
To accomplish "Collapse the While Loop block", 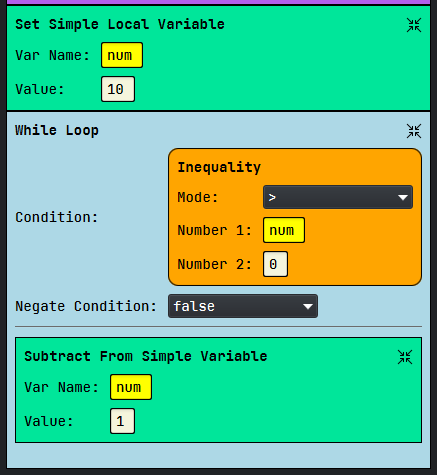I will (414, 131).
